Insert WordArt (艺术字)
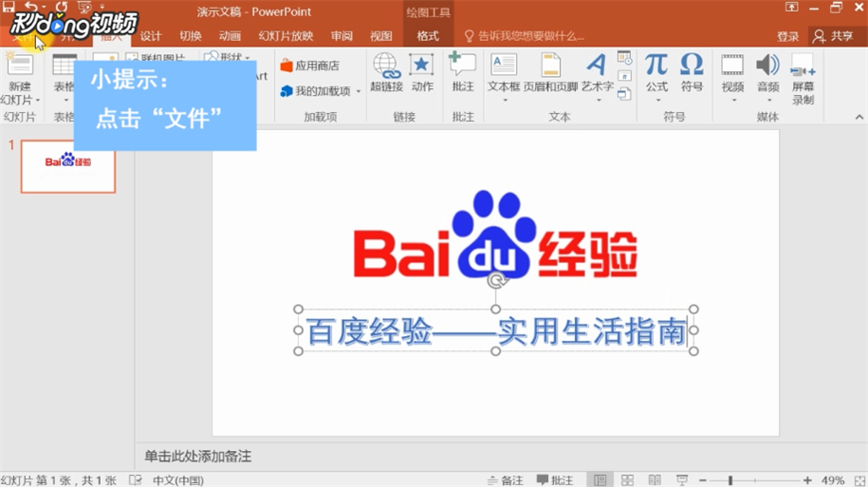 pos(597,72)
